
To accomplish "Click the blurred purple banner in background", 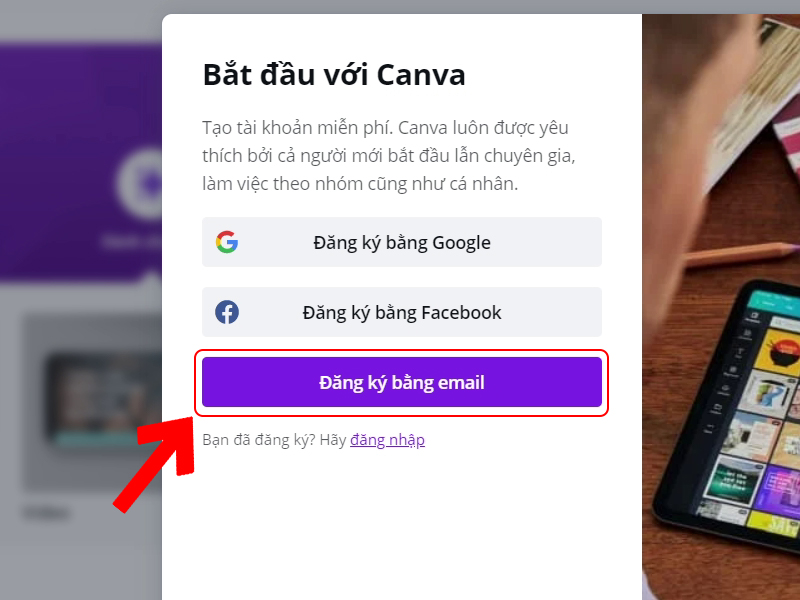I will coord(81,163).
